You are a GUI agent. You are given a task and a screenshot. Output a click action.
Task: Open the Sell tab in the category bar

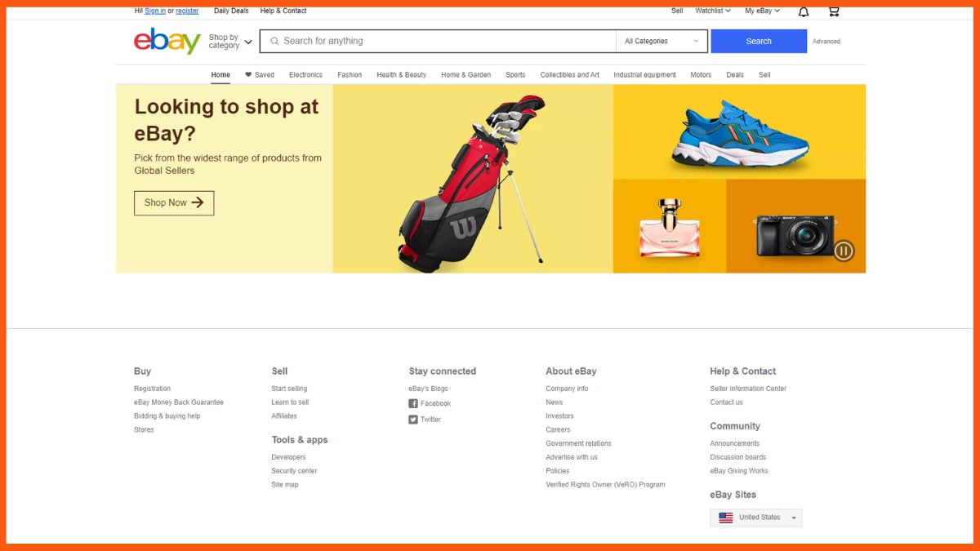(x=764, y=74)
